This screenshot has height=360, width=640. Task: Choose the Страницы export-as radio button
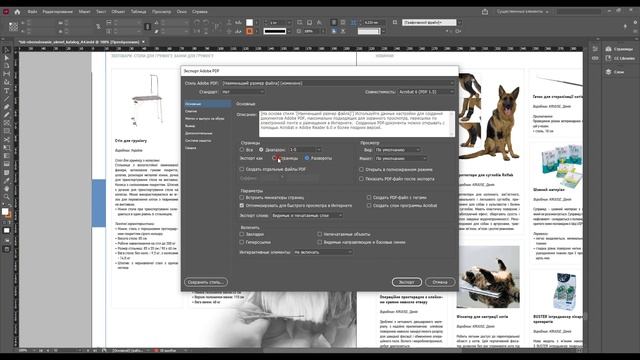click(275, 158)
